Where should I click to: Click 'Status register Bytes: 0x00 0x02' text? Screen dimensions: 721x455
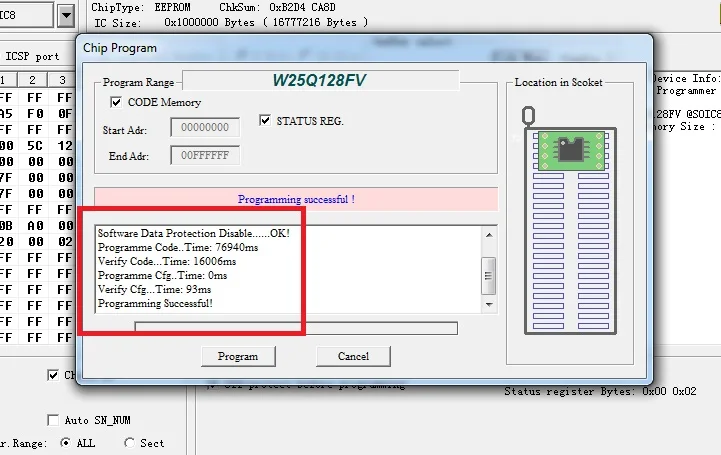pos(600,391)
